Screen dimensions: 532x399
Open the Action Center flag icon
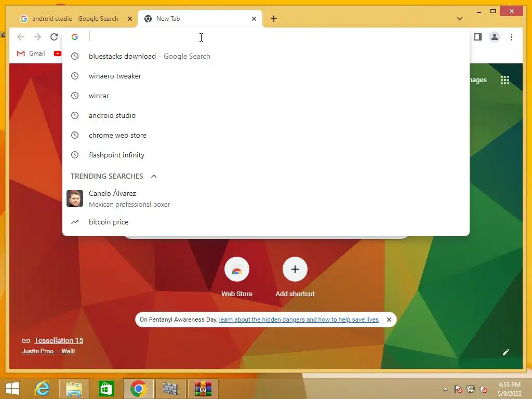point(458,389)
